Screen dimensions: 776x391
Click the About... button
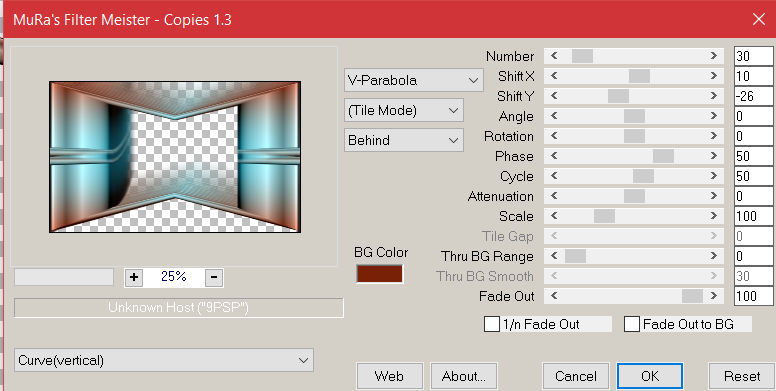464,376
